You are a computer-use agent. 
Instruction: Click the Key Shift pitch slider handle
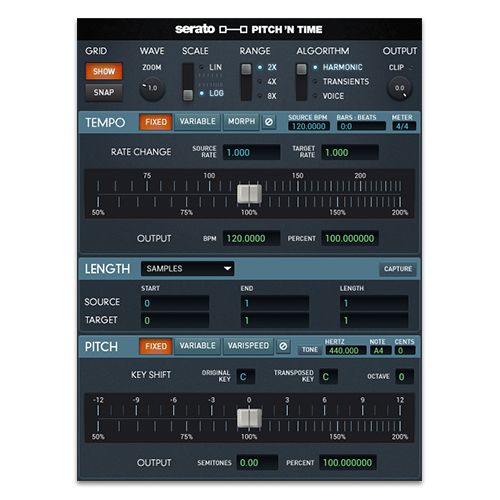249,418
